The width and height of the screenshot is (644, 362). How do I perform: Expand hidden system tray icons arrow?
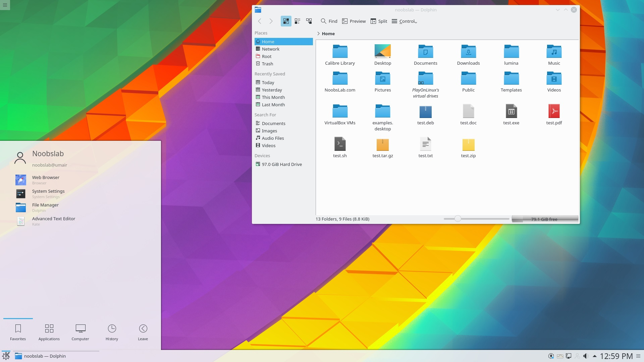tap(594, 356)
